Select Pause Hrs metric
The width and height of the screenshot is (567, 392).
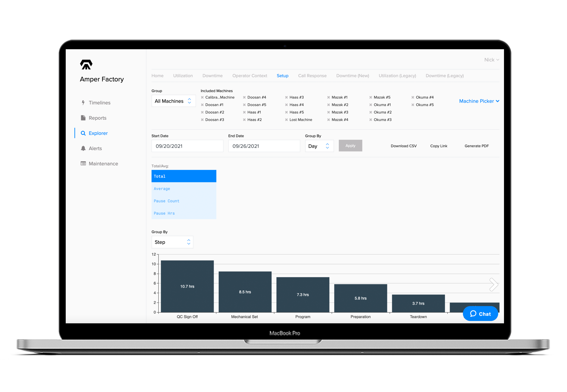coord(164,213)
